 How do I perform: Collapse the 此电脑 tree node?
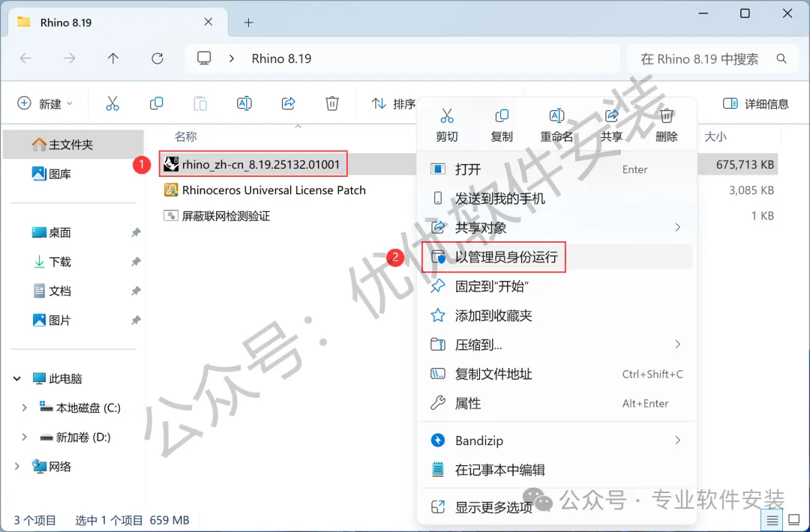click(x=17, y=378)
